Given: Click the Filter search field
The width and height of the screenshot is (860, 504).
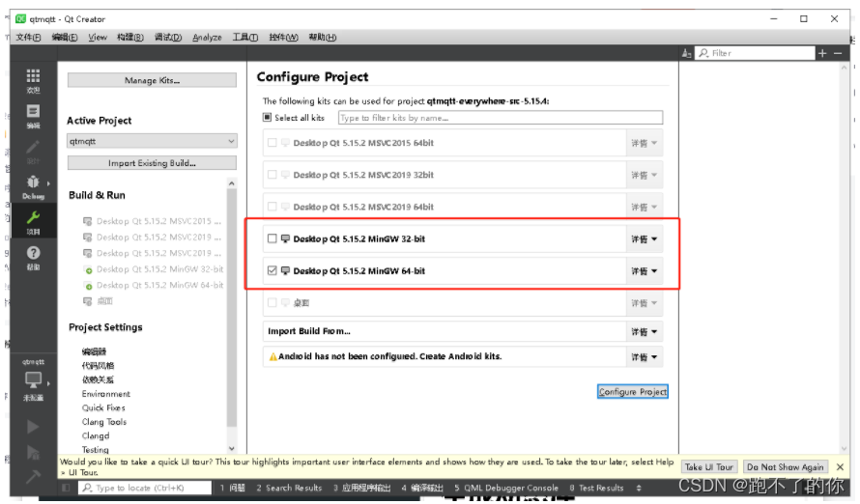Looking at the screenshot, I should point(756,53).
